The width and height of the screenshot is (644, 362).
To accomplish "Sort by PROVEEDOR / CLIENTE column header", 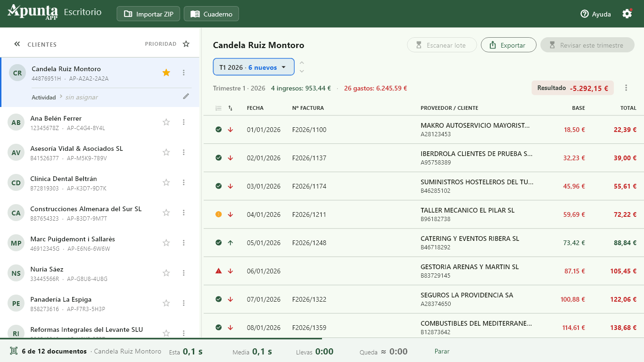I will [449, 108].
